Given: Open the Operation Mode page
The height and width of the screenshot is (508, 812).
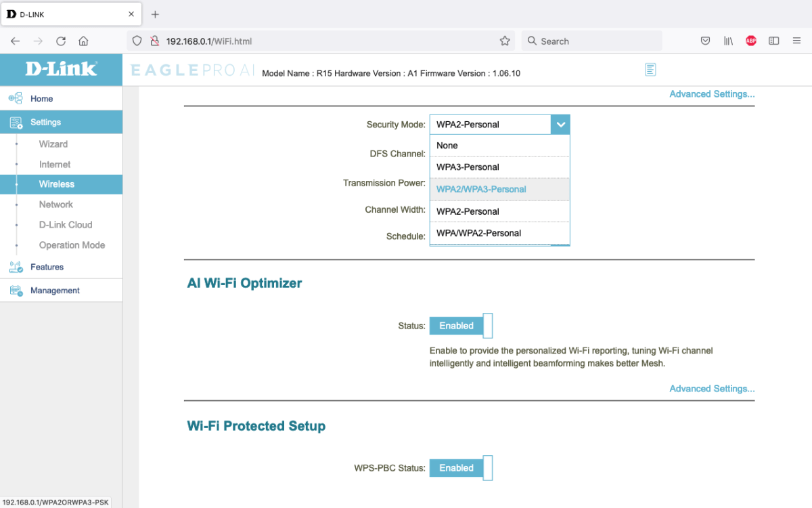Looking at the screenshot, I should (x=72, y=245).
